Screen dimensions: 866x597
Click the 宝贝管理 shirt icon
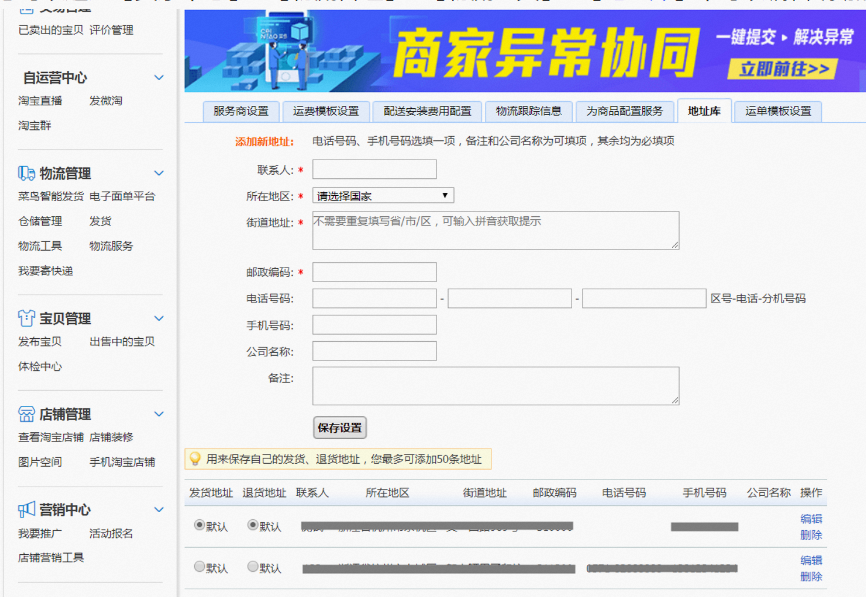[26, 318]
